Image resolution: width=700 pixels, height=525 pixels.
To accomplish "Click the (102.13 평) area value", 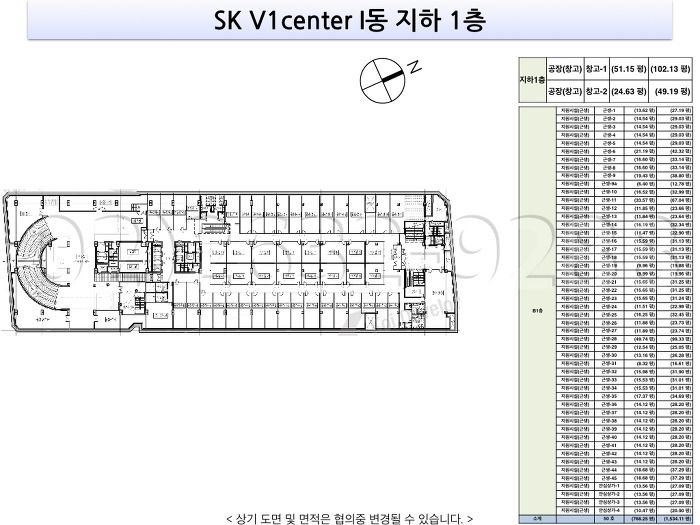I will 671,69.
